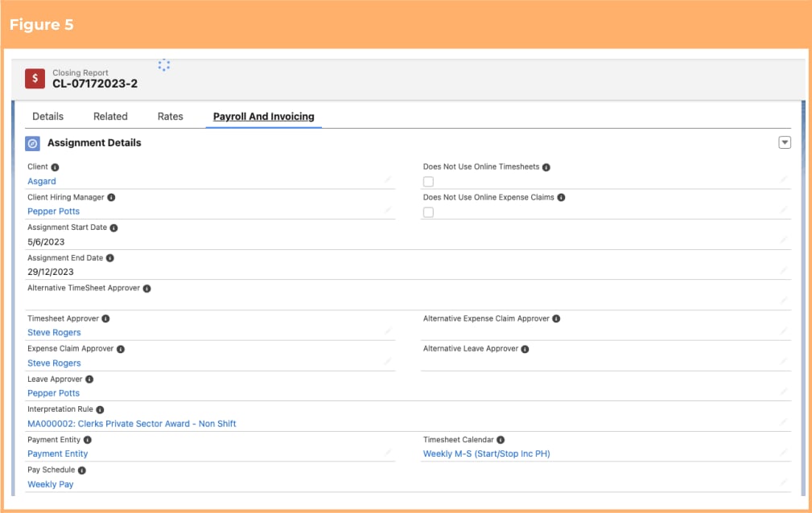Show info for Alternative Expense Claim Approver
This screenshot has width=812, height=513.
556,319
